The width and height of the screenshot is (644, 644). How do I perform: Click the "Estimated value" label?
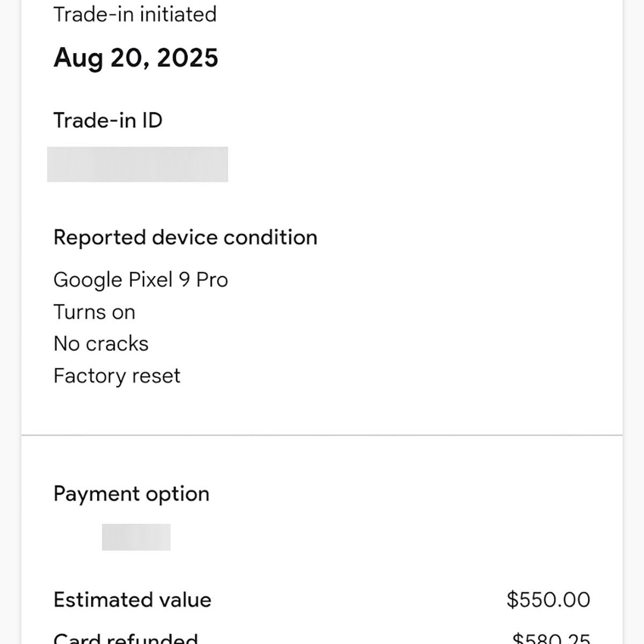point(133,599)
